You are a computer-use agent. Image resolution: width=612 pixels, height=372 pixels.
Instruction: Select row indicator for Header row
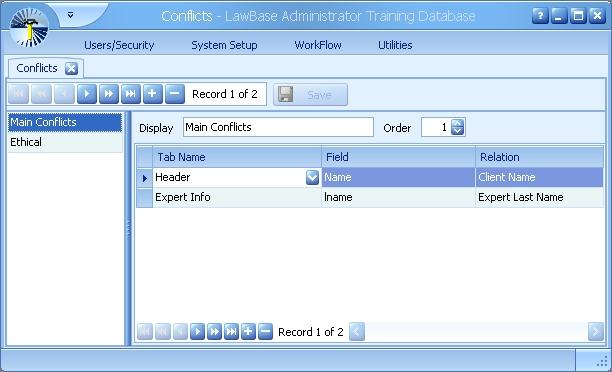pos(144,178)
